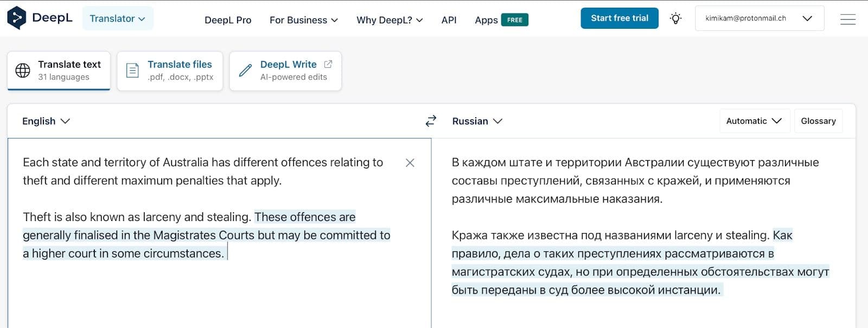Toggle the light/dark theme bulb icon
Image resolution: width=868 pixels, height=328 pixels.
pyautogui.click(x=675, y=18)
